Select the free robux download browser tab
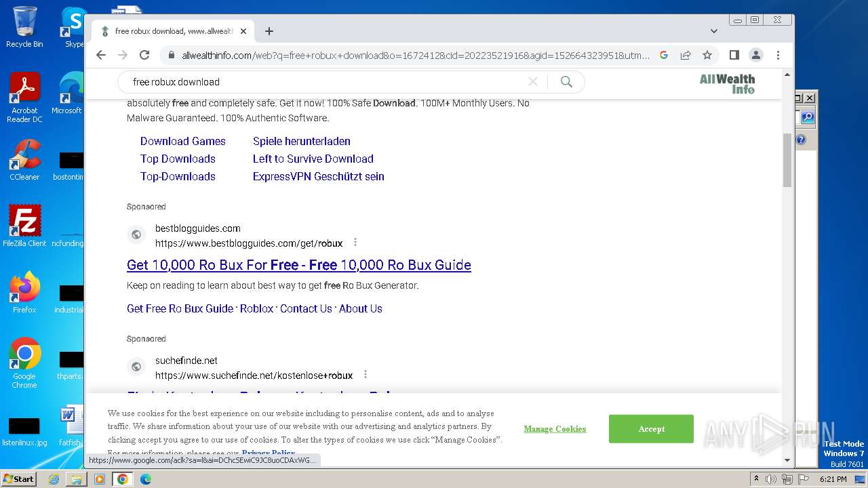868x488 pixels. coord(173,31)
